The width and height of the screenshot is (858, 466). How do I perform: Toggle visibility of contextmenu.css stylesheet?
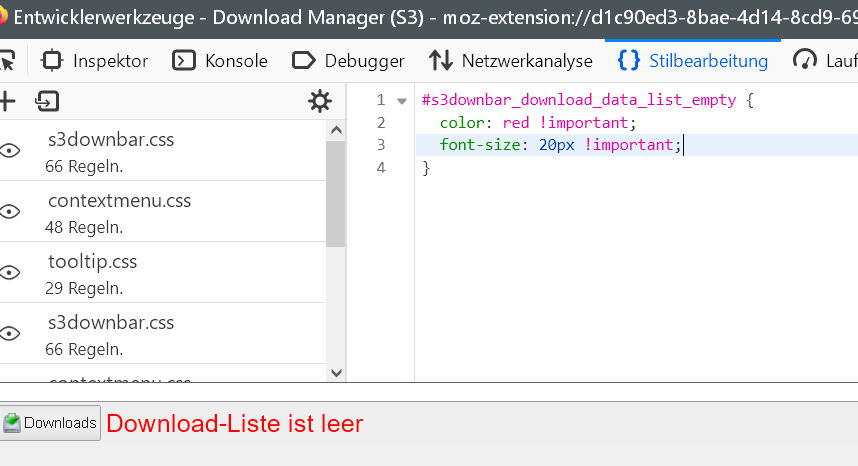tap(10, 212)
